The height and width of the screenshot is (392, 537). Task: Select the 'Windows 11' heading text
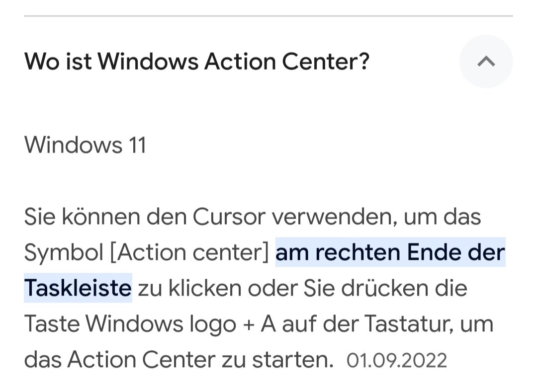(86, 145)
